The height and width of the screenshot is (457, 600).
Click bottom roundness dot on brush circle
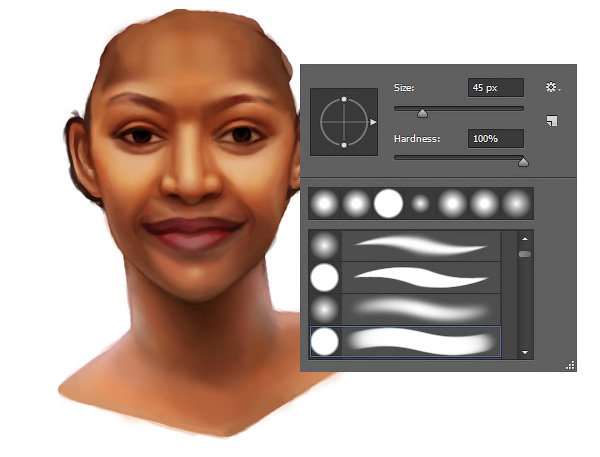pos(344,145)
